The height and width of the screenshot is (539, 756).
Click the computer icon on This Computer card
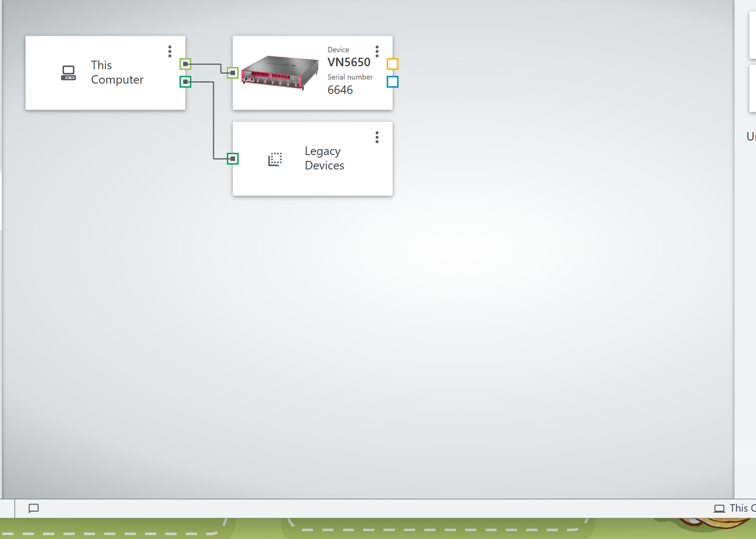tap(68, 73)
